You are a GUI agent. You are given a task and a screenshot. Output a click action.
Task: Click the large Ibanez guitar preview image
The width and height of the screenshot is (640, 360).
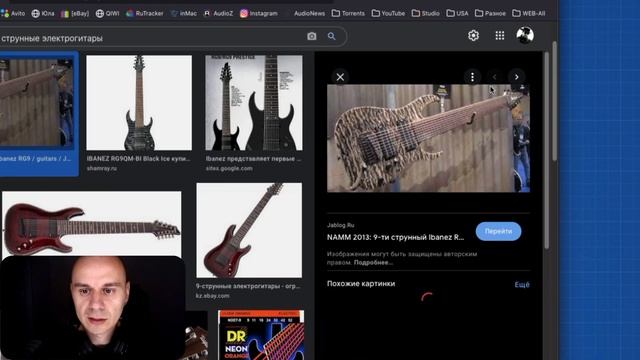tap(428, 138)
